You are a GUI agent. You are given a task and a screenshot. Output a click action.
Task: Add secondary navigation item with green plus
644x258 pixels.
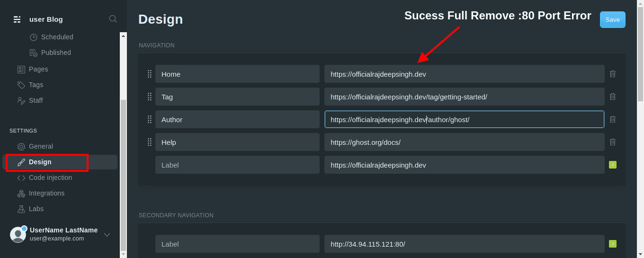613,244
